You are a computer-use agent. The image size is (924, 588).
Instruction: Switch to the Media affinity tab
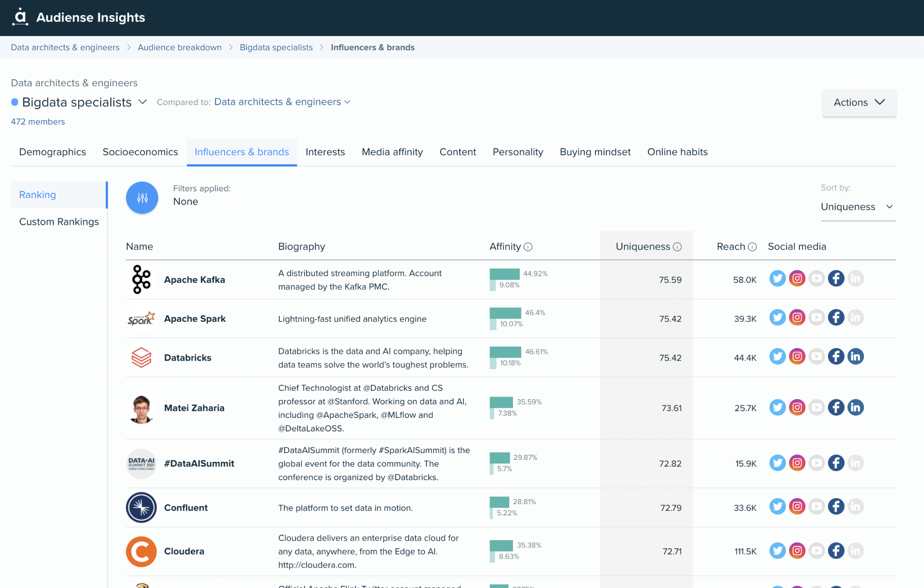click(x=392, y=152)
